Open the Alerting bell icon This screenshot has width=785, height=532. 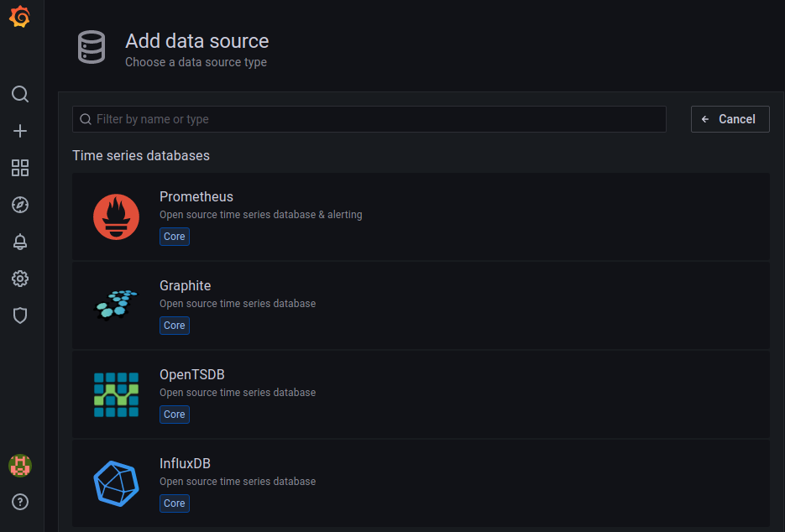click(20, 242)
